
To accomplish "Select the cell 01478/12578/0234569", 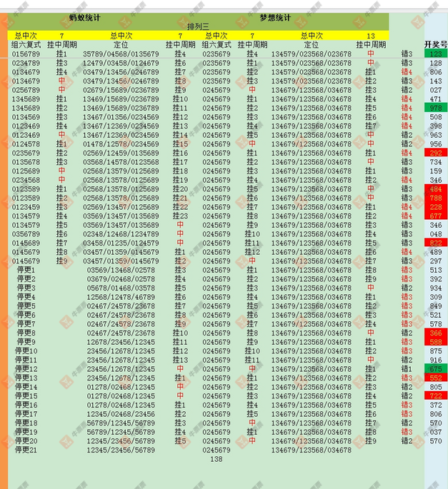I will pos(121,144).
